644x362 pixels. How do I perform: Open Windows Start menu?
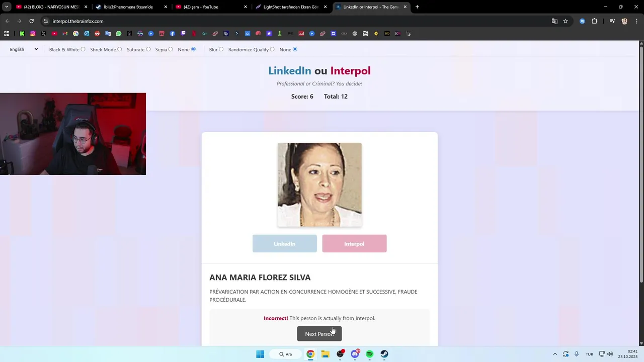point(260,354)
